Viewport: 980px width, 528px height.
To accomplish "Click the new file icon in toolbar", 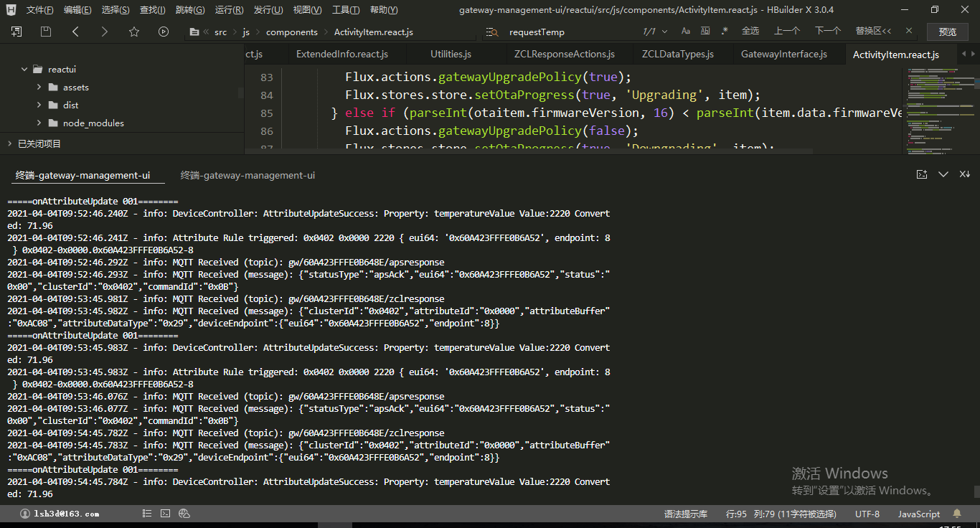I will (x=17, y=32).
